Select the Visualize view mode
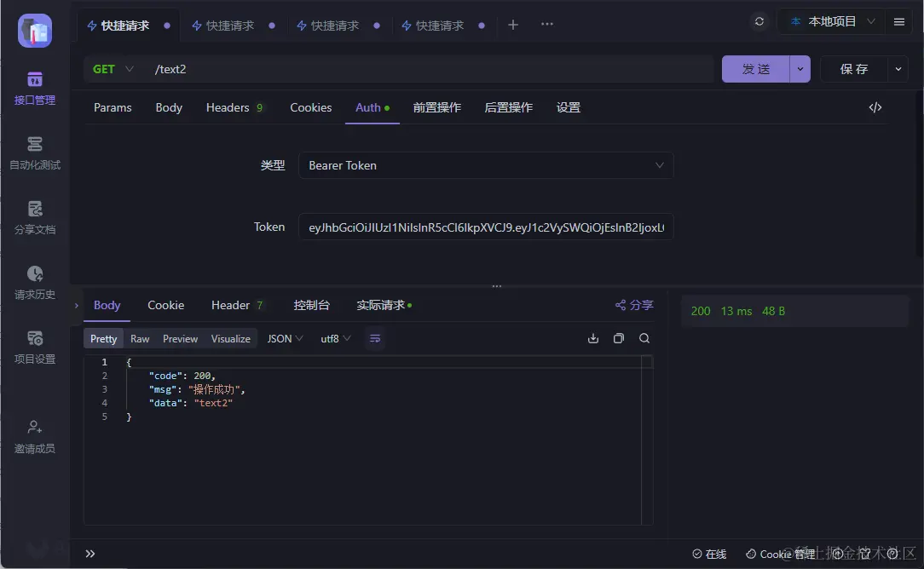924x569 pixels. [230, 339]
